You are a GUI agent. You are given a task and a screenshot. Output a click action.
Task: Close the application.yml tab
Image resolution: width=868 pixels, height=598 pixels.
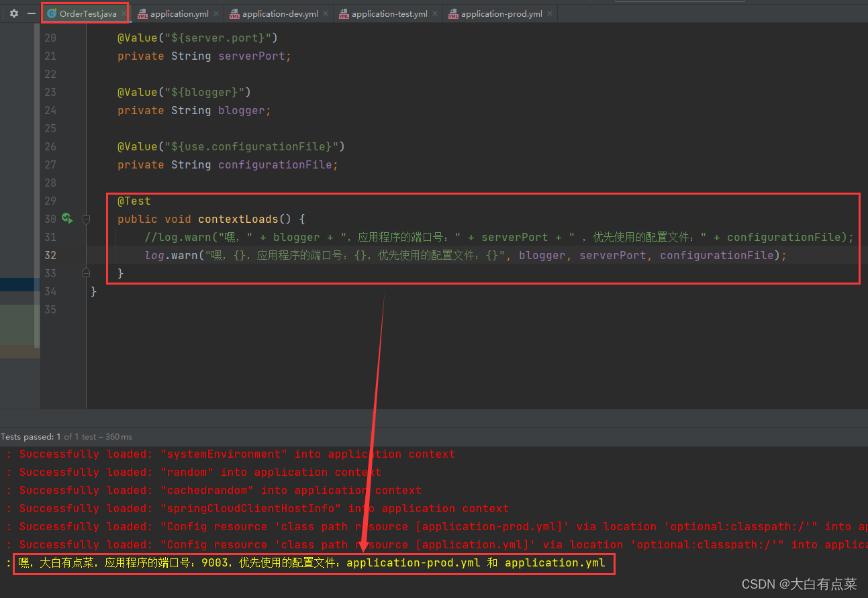[x=216, y=13]
